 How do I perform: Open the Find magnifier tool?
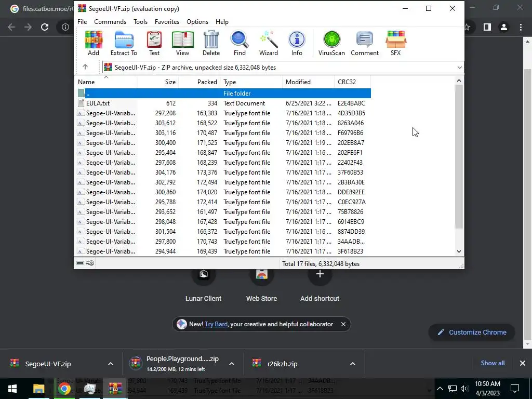240,43
